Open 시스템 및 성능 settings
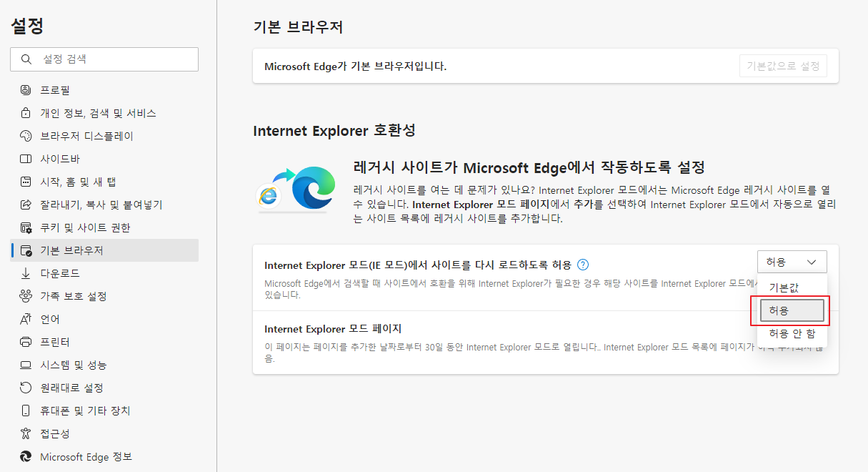This screenshot has height=472, width=868. [x=104, y=365]
